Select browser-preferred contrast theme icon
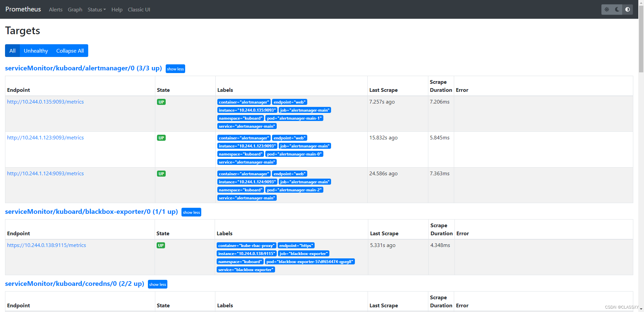 pyautogui.click(x=628, y=9)
